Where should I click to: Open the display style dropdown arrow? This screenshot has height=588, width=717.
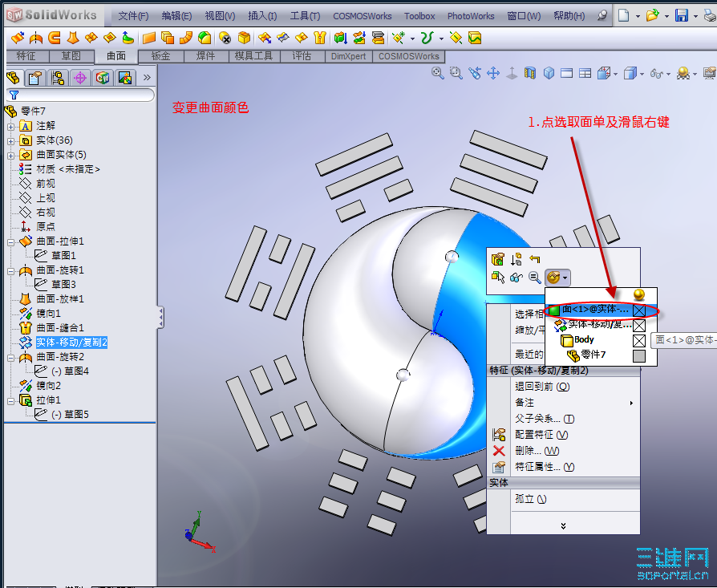[642, 74]
